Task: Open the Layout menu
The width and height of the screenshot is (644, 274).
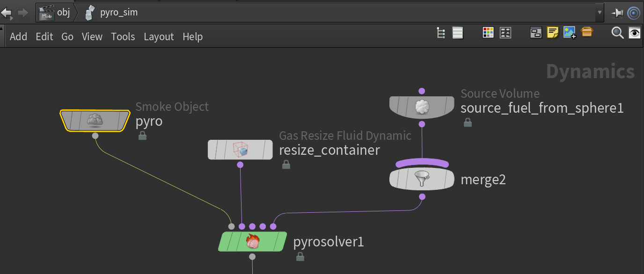Action: click(x=159, y=36)
